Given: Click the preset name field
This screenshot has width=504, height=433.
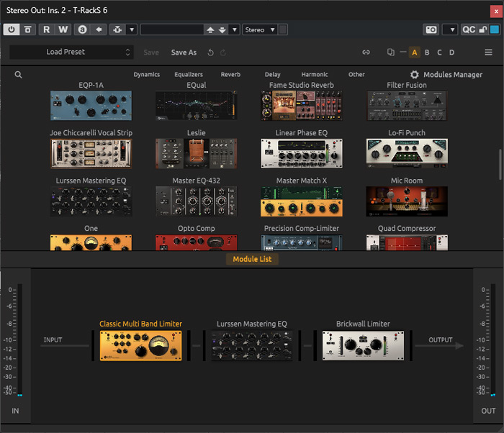Looking at the screenshot, I should tap(172, 29).
